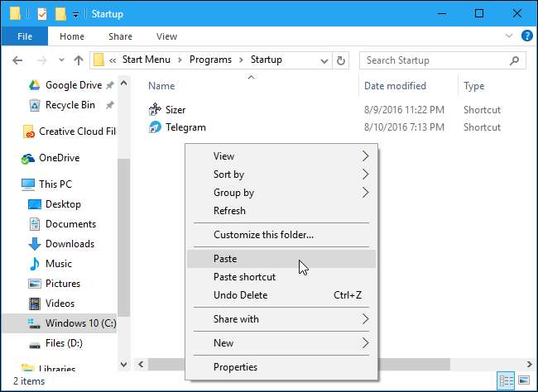Image resolution: width=538 pixels, height=392 pixels.
Task: Switch to large icons view toggle
Action: click(522, 380)
